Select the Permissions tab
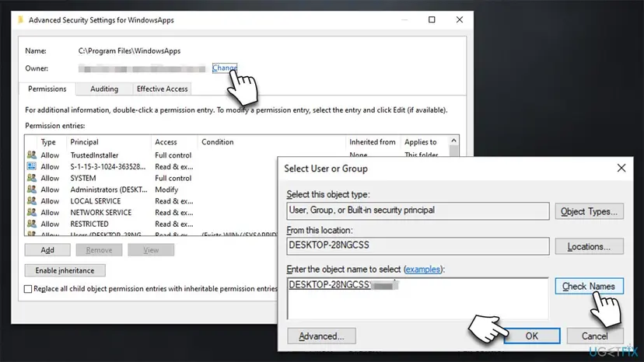 click(47, 89)
